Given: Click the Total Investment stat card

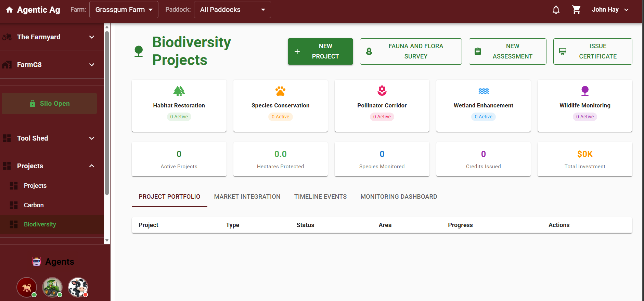Looking at the screenshot, I should point(585,159).
